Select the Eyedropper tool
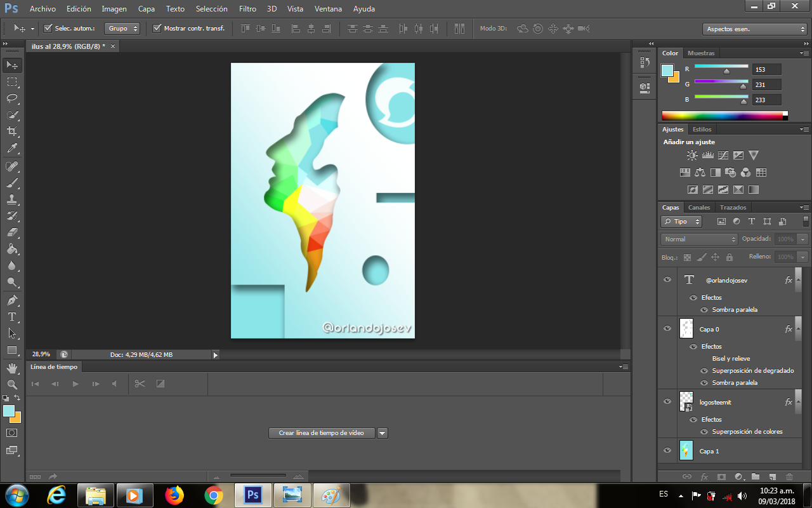This screenshot has height=508, width=812. point(12,149)
